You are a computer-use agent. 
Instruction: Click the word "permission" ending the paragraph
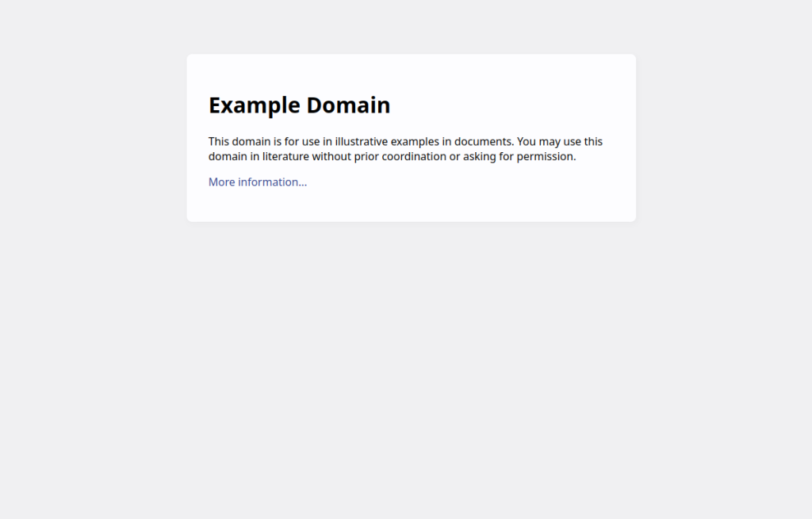(546, 157)
